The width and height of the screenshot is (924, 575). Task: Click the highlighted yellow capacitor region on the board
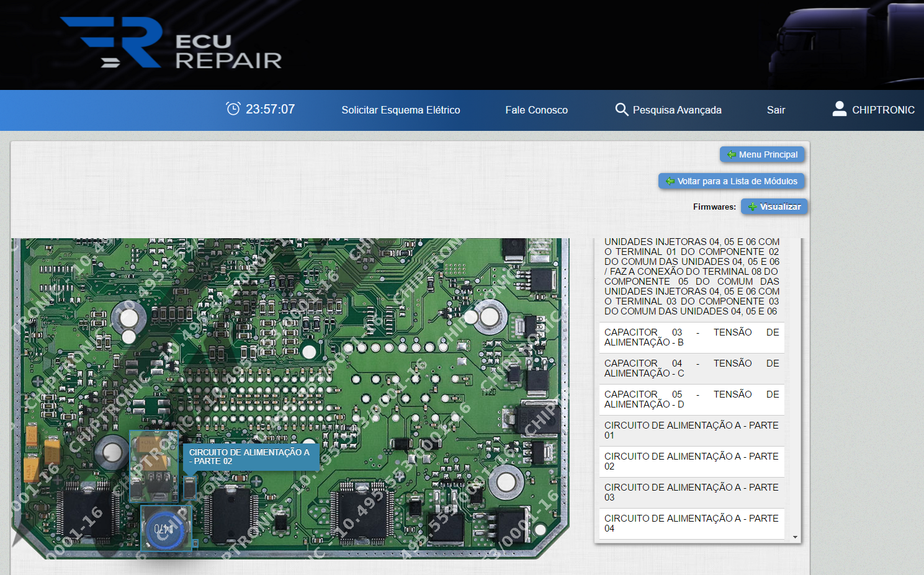coord(153,466)
